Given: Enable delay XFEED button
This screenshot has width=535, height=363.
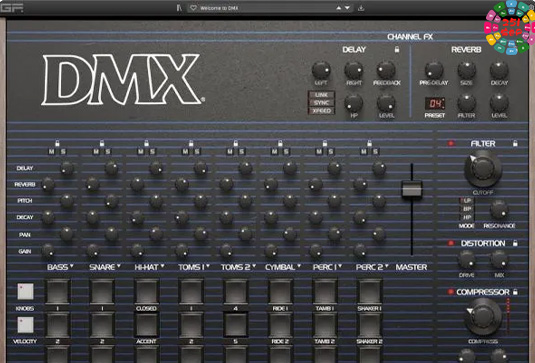Looking at the screenshot, I should (321, 111).
